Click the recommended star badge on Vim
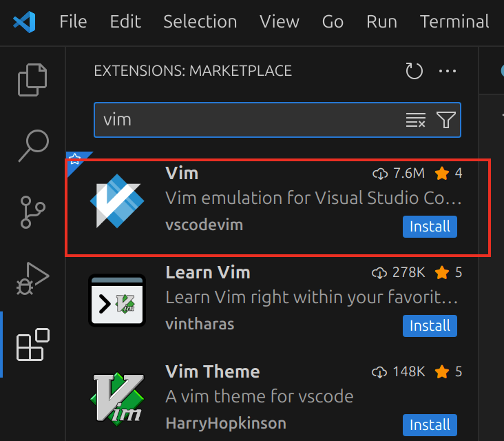 click(x=75, y=159)
